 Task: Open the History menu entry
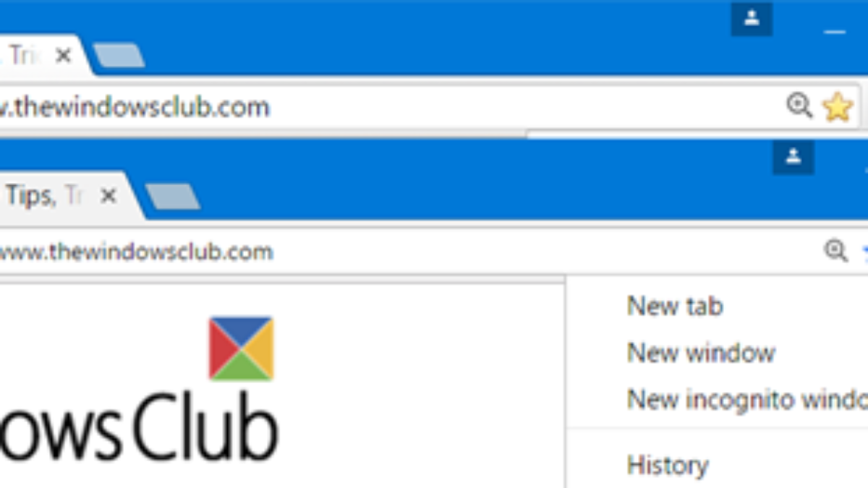(x=668, y=465)
